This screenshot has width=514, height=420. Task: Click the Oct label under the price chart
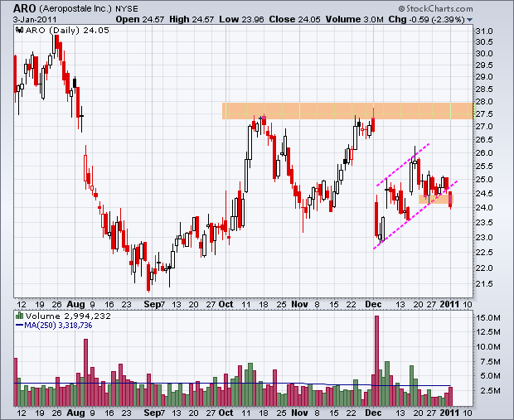225,304
